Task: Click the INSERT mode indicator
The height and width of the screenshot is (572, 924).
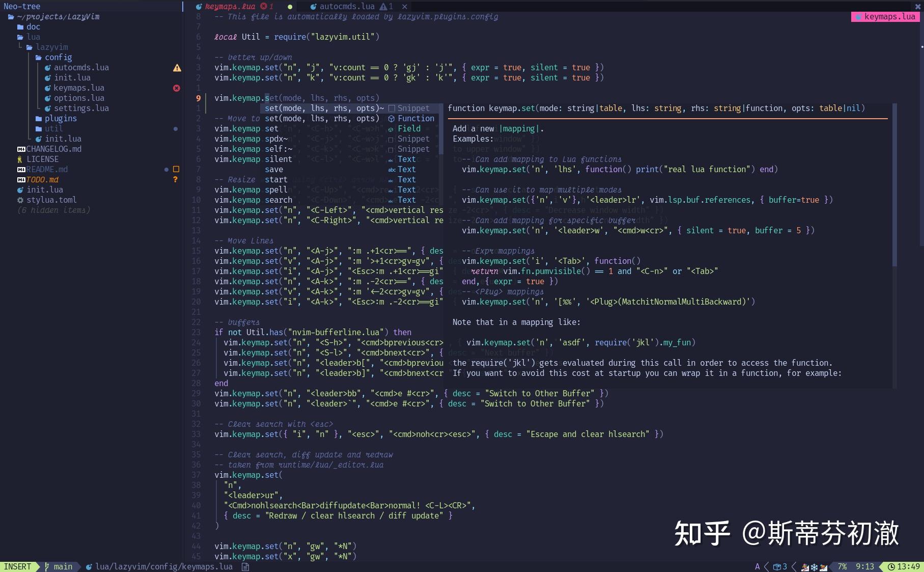Action: point(18,566)
